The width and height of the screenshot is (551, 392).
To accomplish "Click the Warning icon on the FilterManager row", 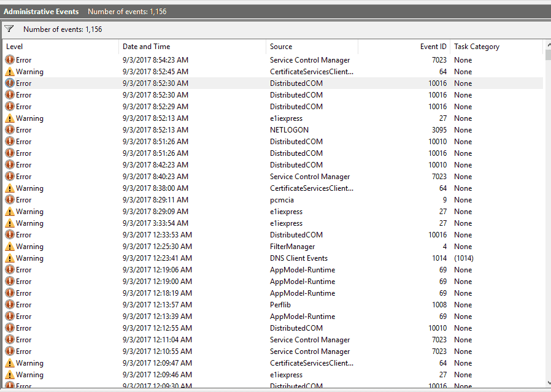I will [x=10, y=247].
